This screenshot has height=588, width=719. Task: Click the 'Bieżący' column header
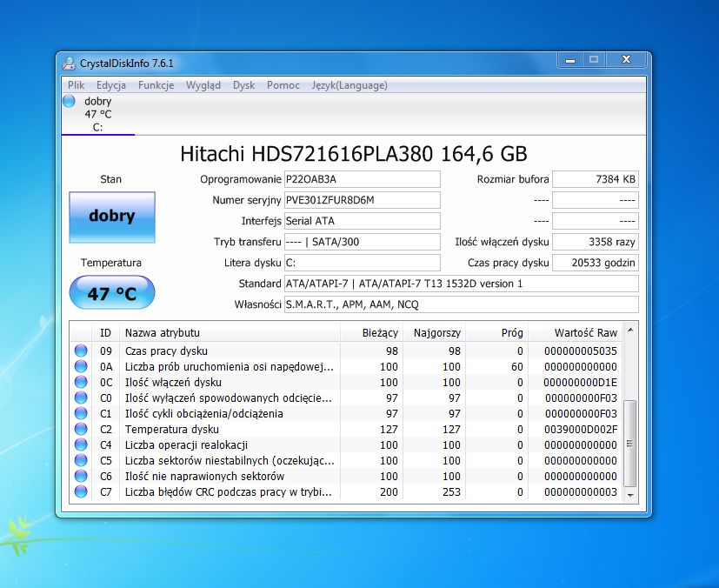point(371,332)
